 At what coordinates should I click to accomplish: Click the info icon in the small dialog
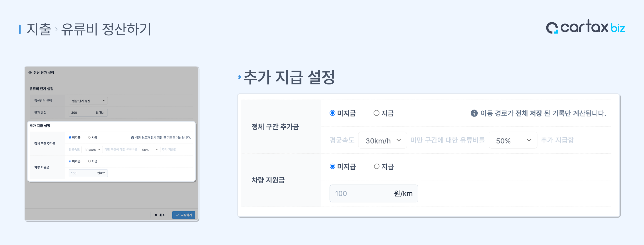(132, 138)
